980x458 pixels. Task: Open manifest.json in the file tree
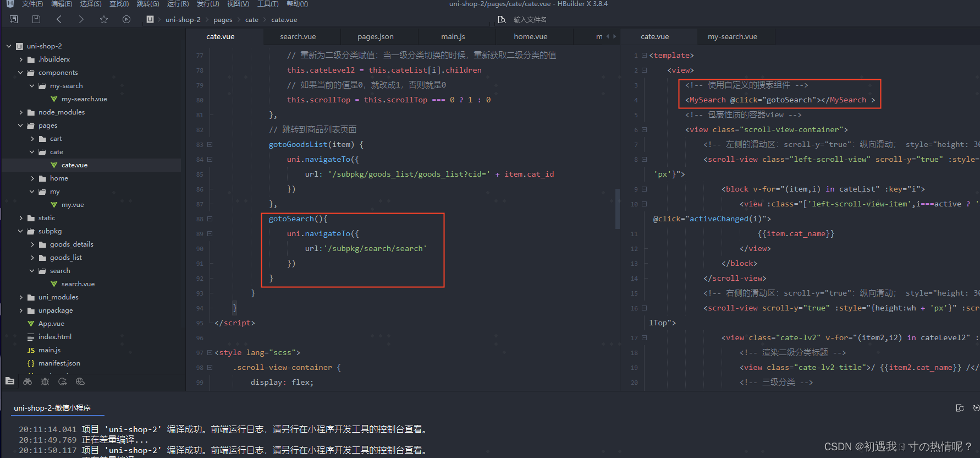point(59,363)
